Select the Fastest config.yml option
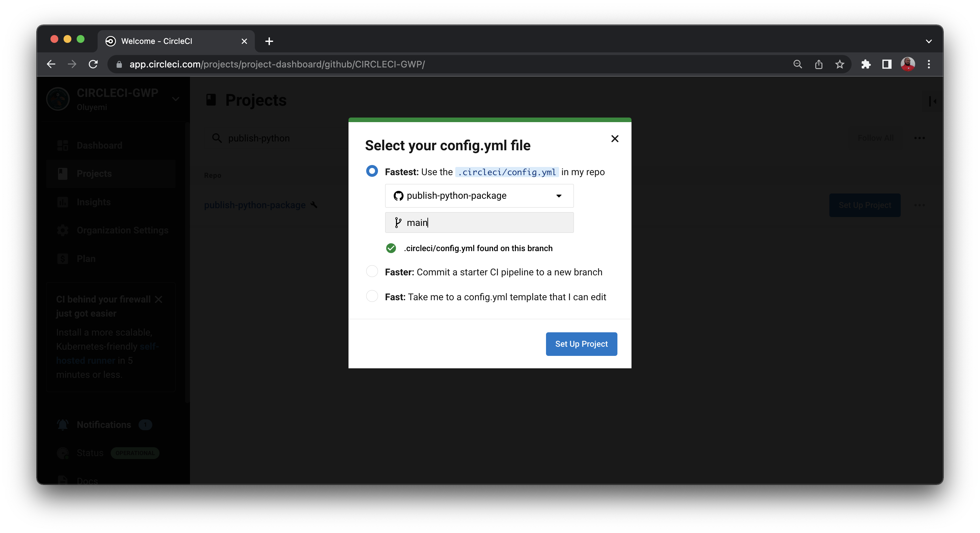The image size is (980, 533). [x=372, y=171]
